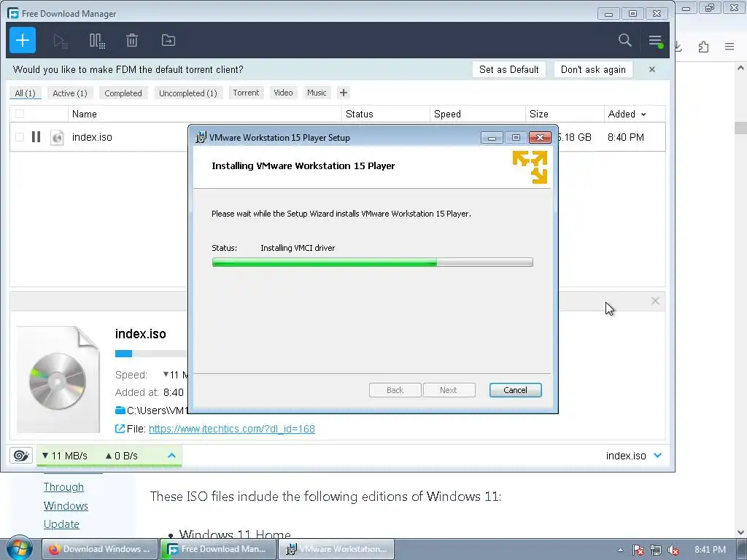Tick the checkbox for index.iso row
Image resolution: width=747 pixels, height=560 pixels.
point(20,137)
